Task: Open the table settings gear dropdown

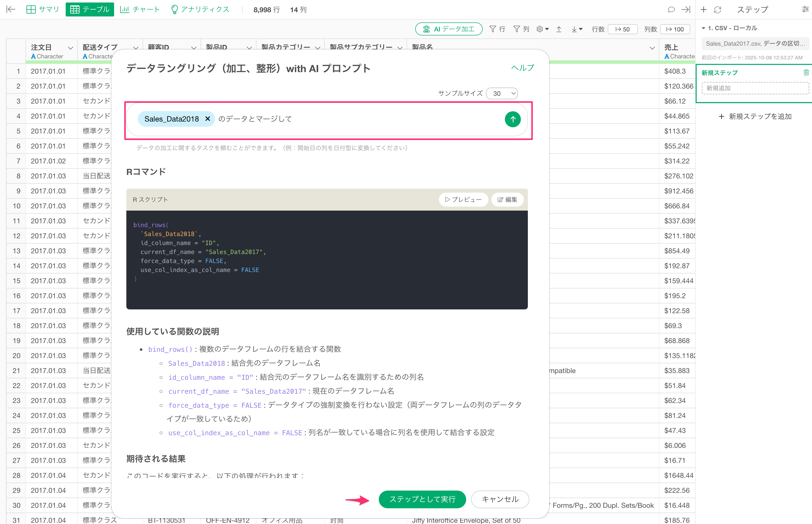Action: point(542,29)
